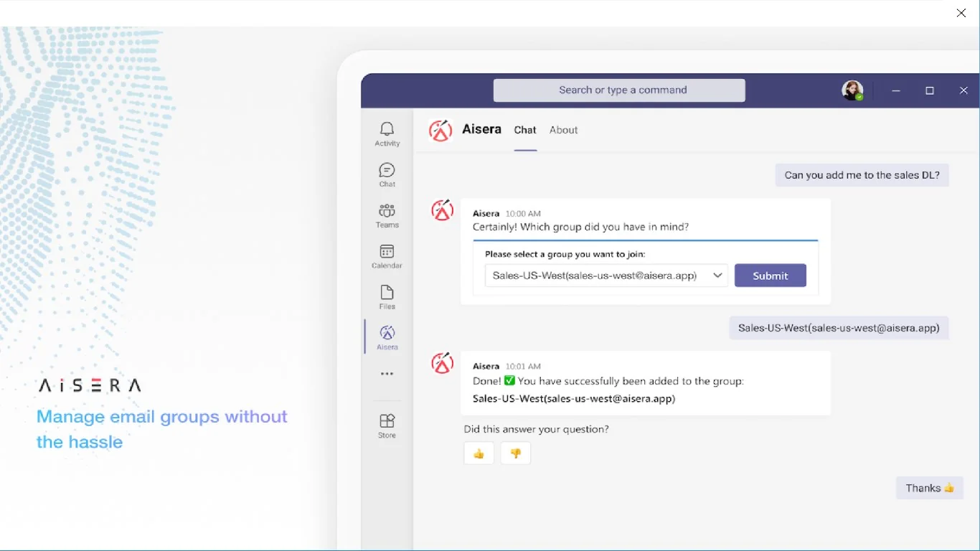Maximize the Teams window
980x551 pixels.
(930, 90)
